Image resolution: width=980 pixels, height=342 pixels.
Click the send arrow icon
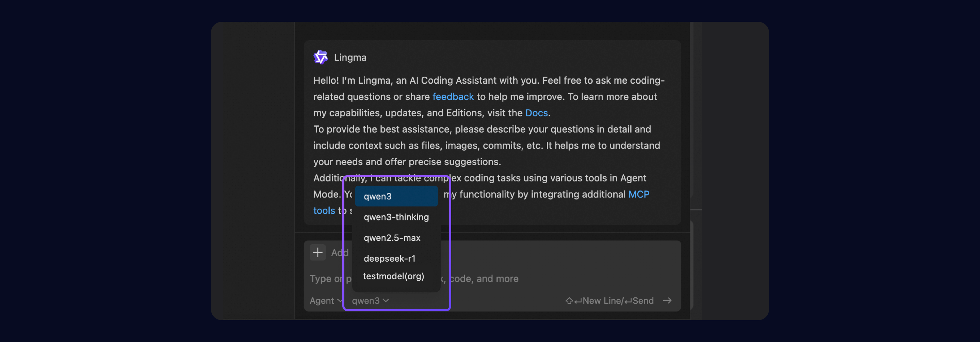pyautogui.click(x=667, y=300)
